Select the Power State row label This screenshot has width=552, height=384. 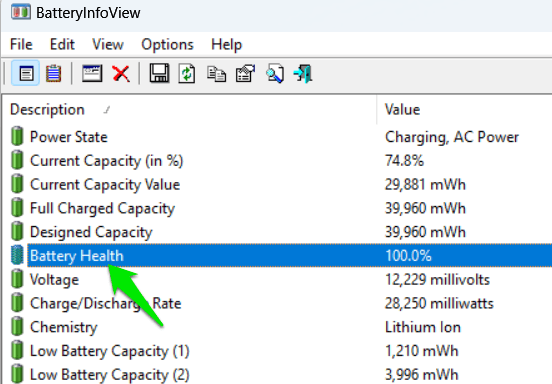pos(69,137)
